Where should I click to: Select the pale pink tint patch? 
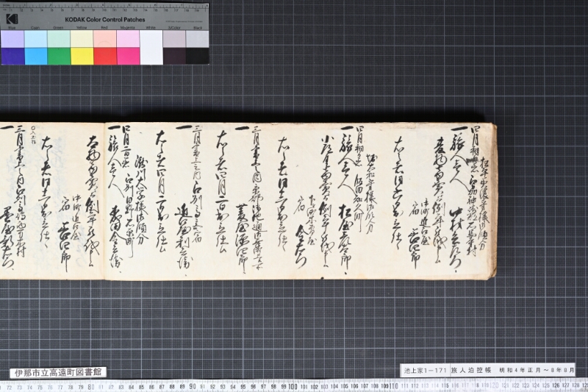coord(105,39)
